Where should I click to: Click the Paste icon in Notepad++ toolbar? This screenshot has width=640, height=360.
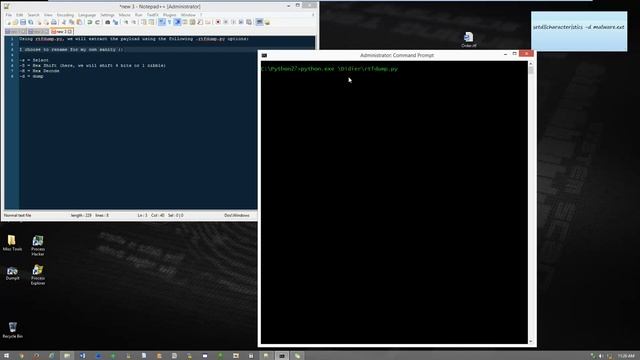(79, 22)
